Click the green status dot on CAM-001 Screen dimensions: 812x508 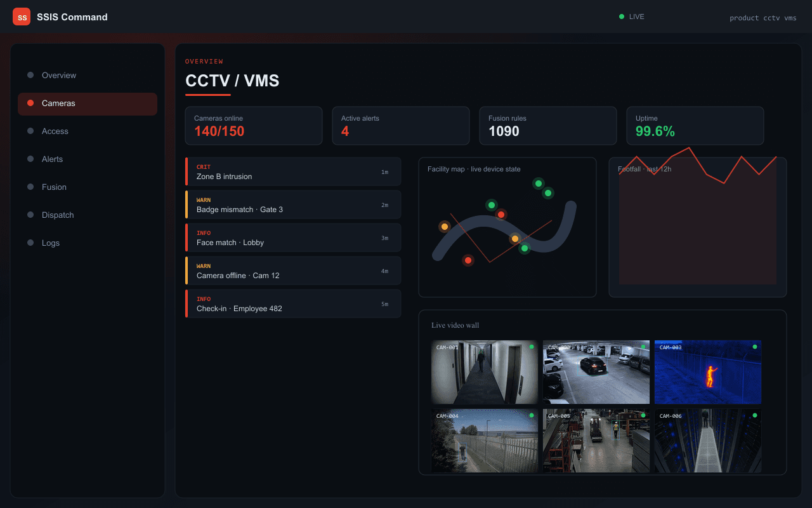click(532, 347)
